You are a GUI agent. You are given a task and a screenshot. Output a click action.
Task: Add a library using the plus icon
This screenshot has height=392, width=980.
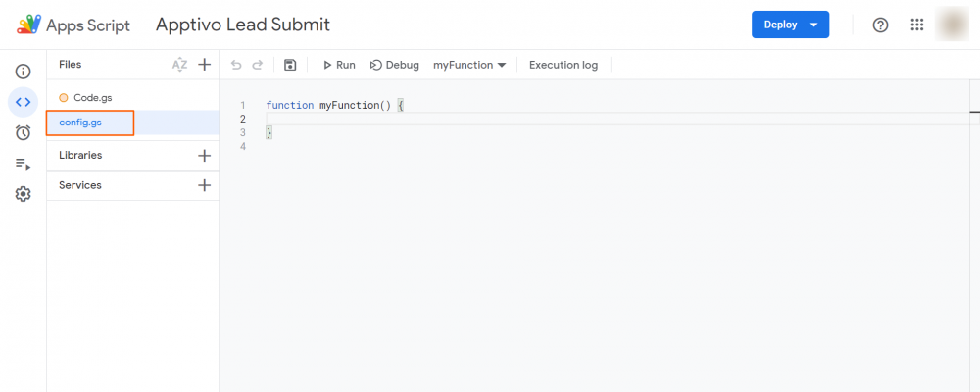point(204,155)
